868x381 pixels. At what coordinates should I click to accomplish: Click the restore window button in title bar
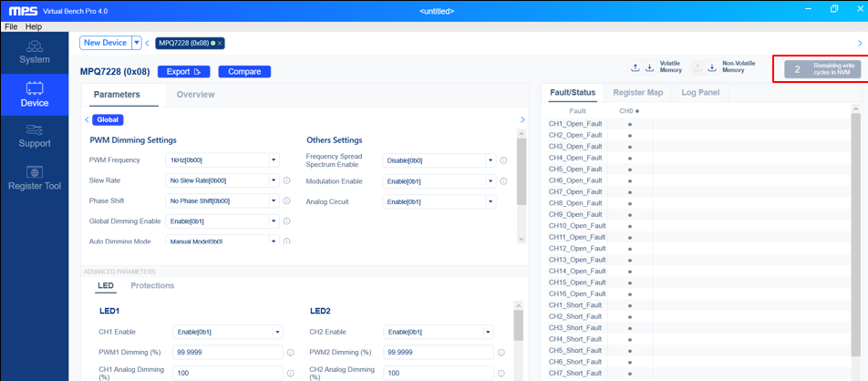[x=833, y=9]
